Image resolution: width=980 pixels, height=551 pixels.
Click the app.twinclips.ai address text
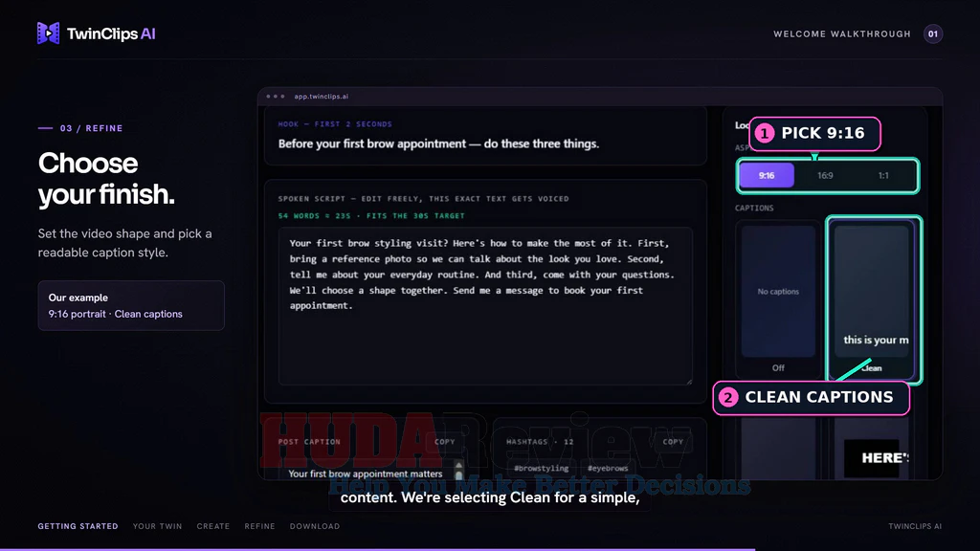tap(322, 97)
